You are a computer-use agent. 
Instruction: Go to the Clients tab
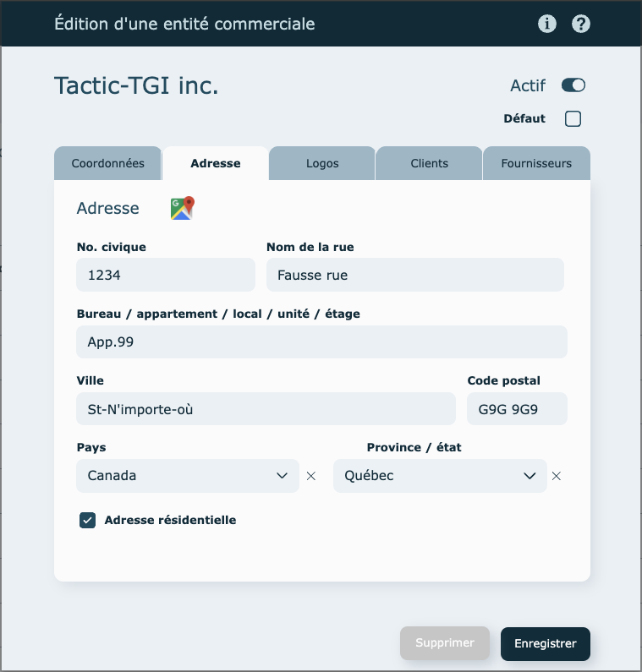429,163
